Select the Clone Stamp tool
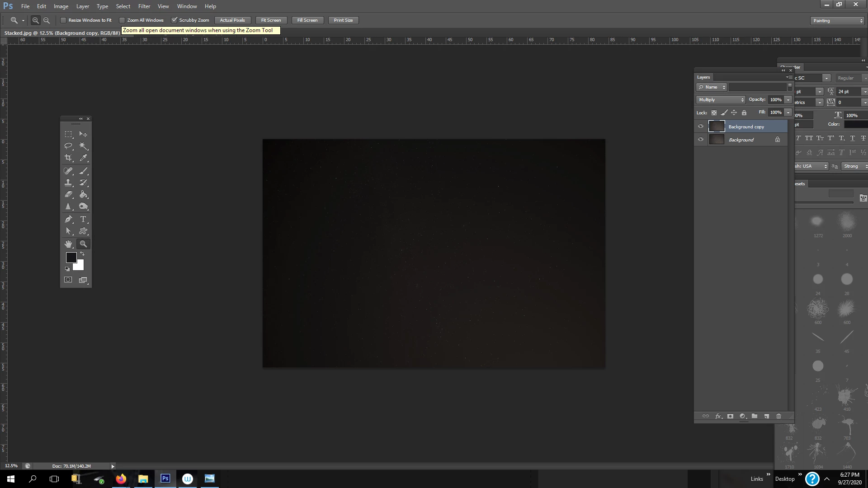 [68, 183]
